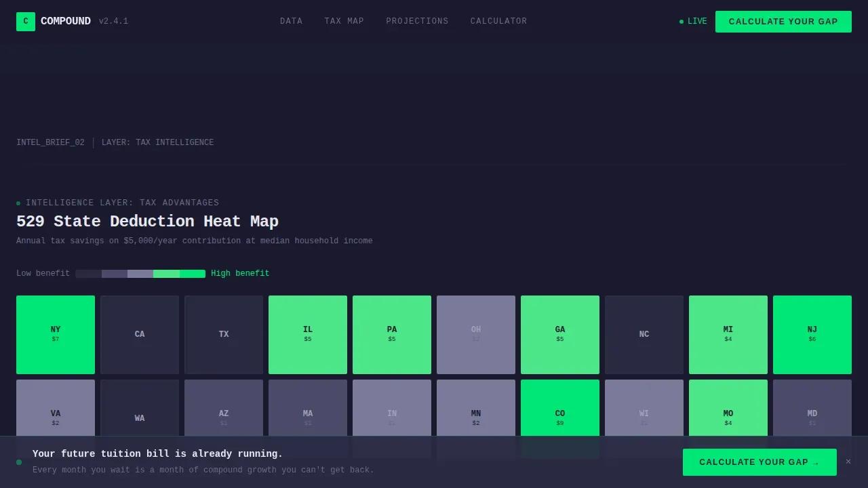Click the Live status indicator

click(x=693, y=22)
